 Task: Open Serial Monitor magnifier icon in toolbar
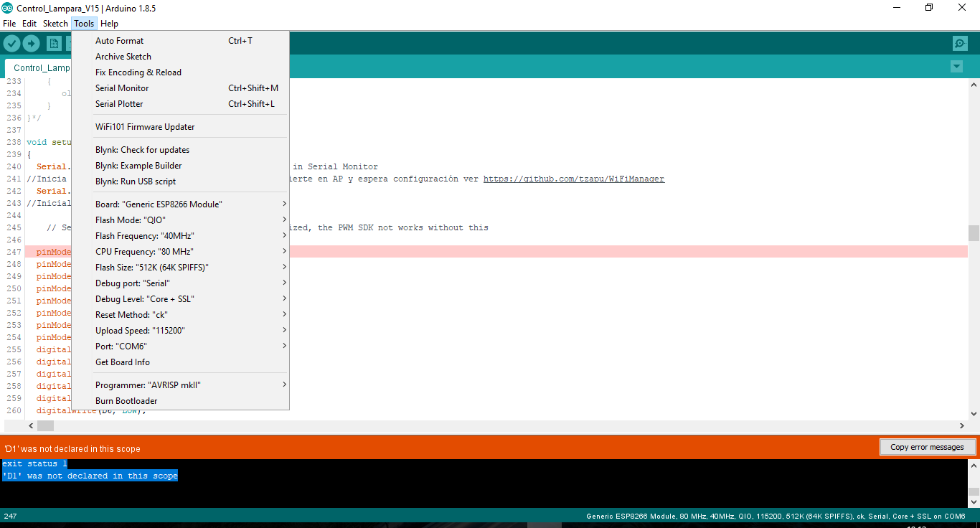pos(960,44)
